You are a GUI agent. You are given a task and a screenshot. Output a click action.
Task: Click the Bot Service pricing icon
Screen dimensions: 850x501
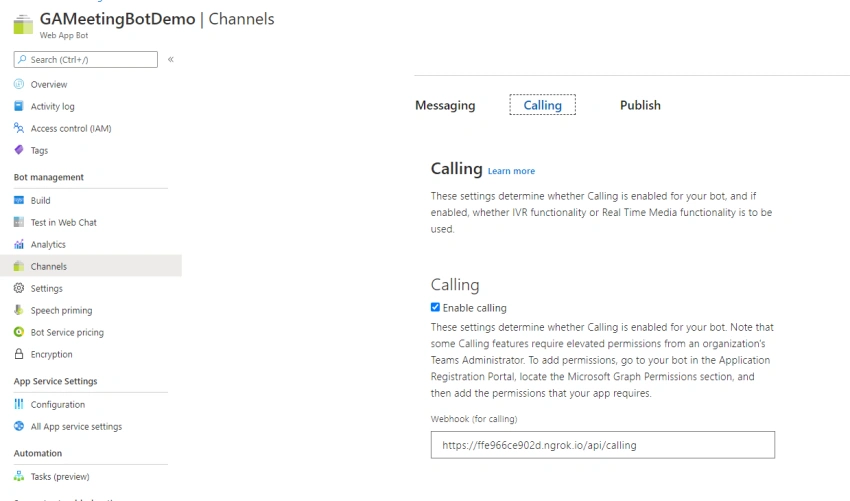click(x=19, y=332)
